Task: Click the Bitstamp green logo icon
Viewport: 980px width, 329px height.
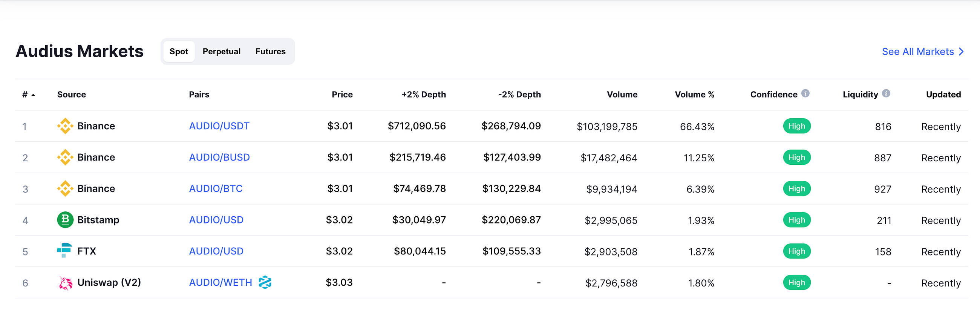Action: pos(65,220)
